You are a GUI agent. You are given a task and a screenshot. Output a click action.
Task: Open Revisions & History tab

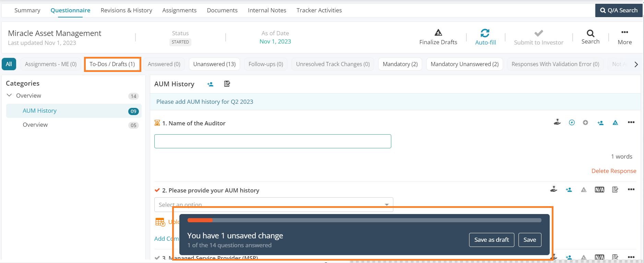(127, 10)
